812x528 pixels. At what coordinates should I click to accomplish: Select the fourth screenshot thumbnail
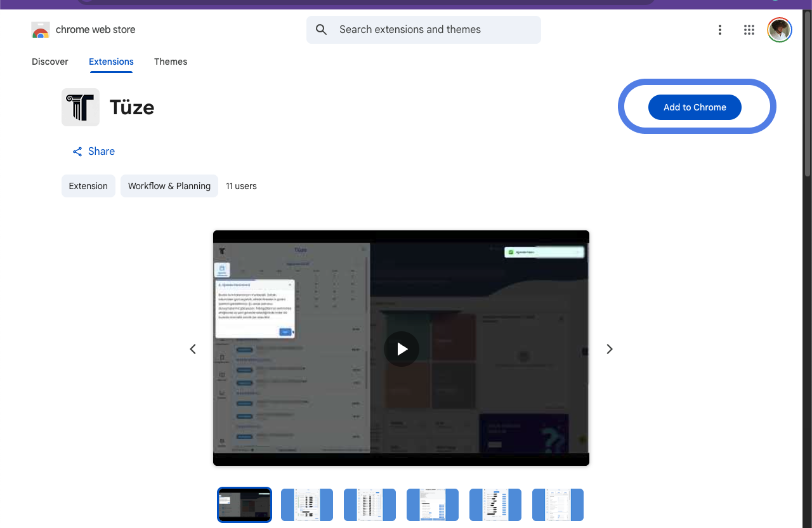click(433, 505)
